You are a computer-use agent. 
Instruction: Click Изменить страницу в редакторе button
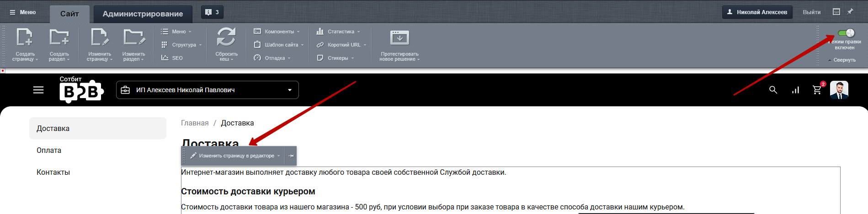pyautogui.click(x=236, y=156)
